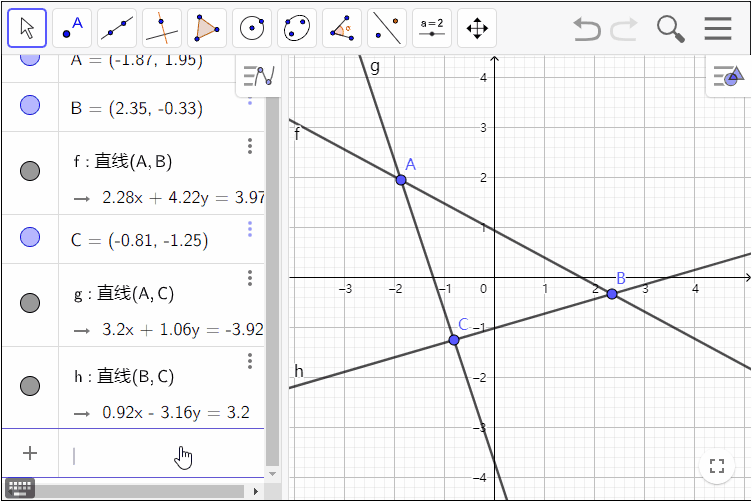This screenshot has width=752, height=502.
Task: Activate the Move Graphics View tool
Action: pyautogui.click(x=477, y=28)
